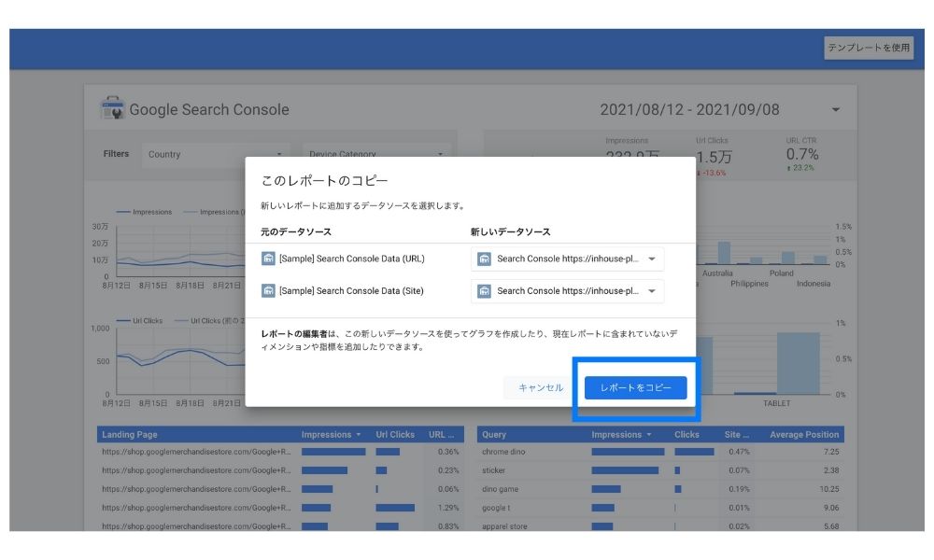Sort Query table by Impressions
Viewport: 934px width, 560px height.
[621, 434]
